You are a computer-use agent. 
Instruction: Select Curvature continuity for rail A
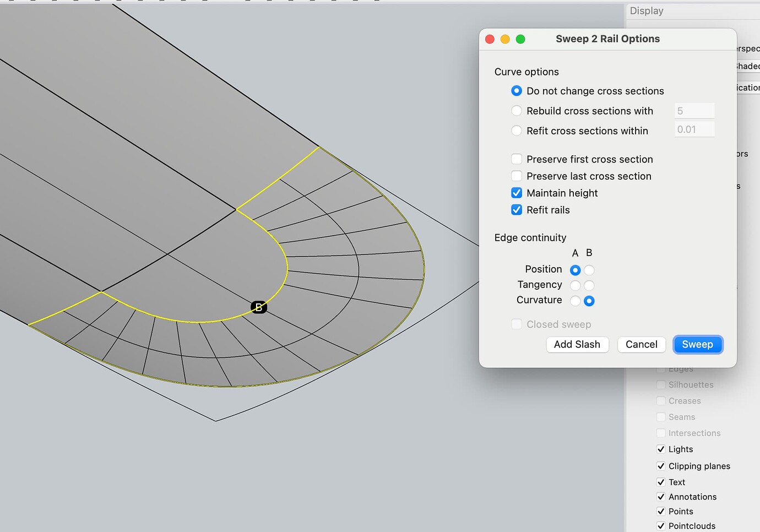point(575,301)
